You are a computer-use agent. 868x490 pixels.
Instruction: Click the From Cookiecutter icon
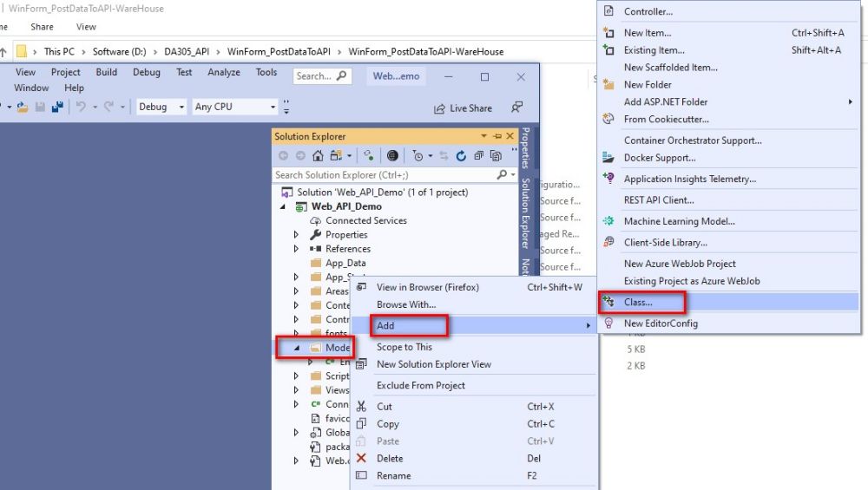[608, 118]
